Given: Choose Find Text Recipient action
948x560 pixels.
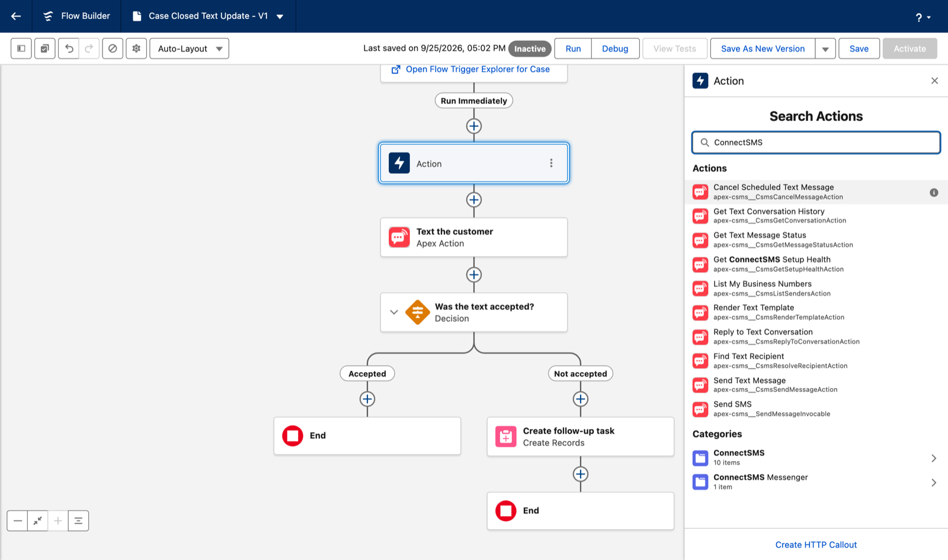Looking at the screenshot, I should (x=816, y=361).
